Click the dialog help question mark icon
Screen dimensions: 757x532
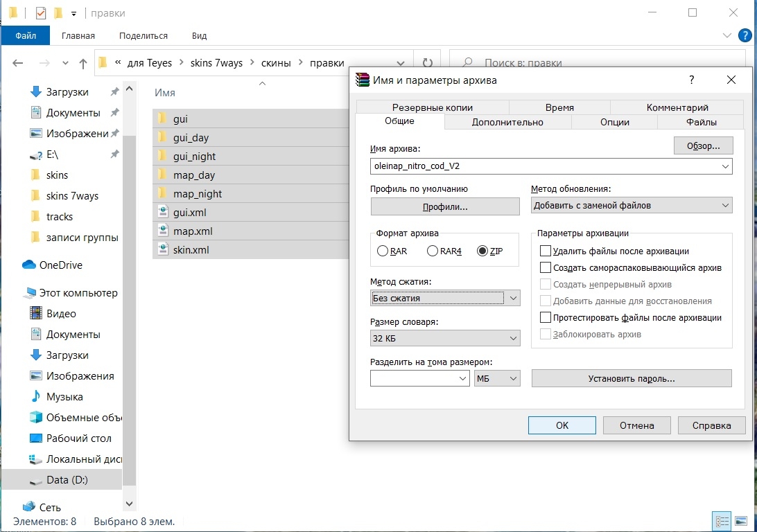(x=691, y=80)
